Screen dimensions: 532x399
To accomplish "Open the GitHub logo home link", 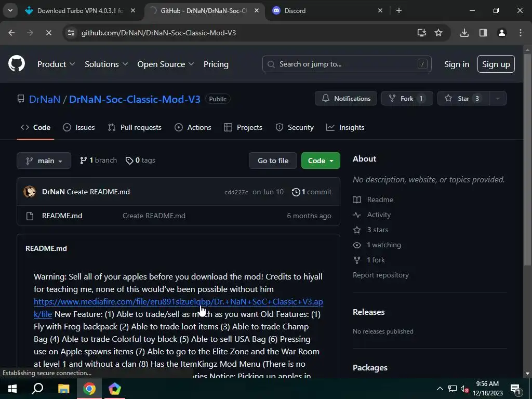I will click(17, 63).
